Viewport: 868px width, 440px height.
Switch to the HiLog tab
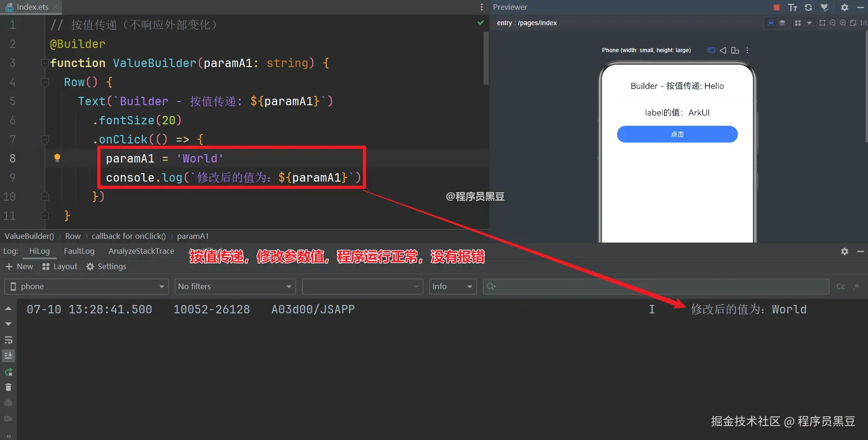coord(40,251)
